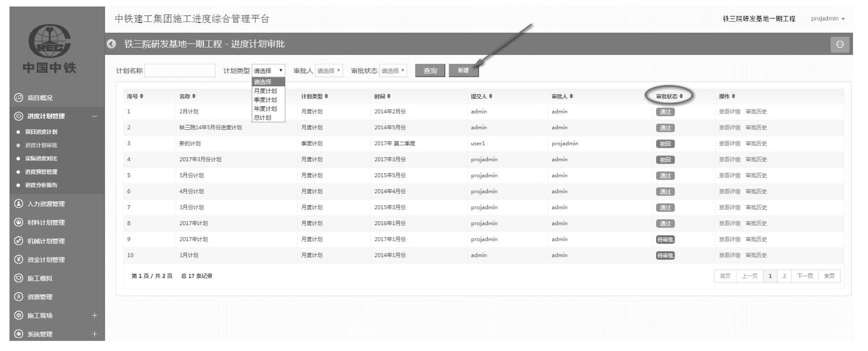The height and width of the screenshot is (351, 868).
Task: Go to 上一页 in pagination
Action: (750, 276)
